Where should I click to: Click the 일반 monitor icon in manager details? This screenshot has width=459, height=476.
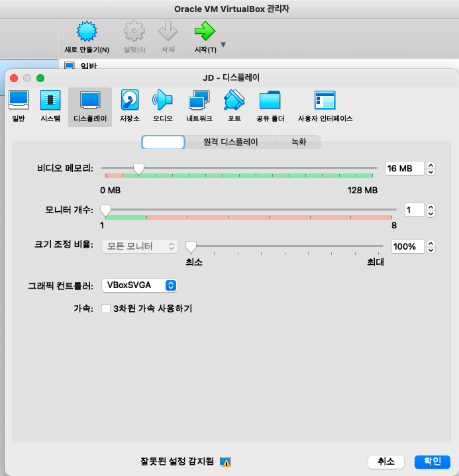(x=70, y=65)
